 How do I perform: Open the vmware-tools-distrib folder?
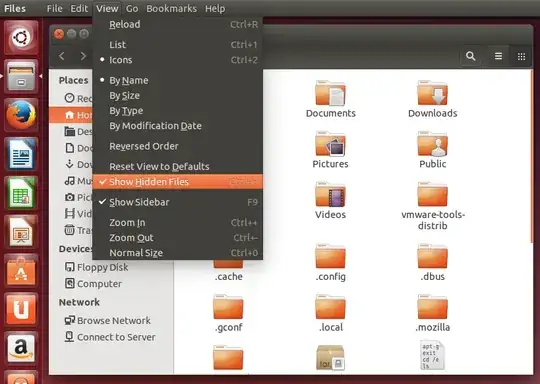(433, 194)
